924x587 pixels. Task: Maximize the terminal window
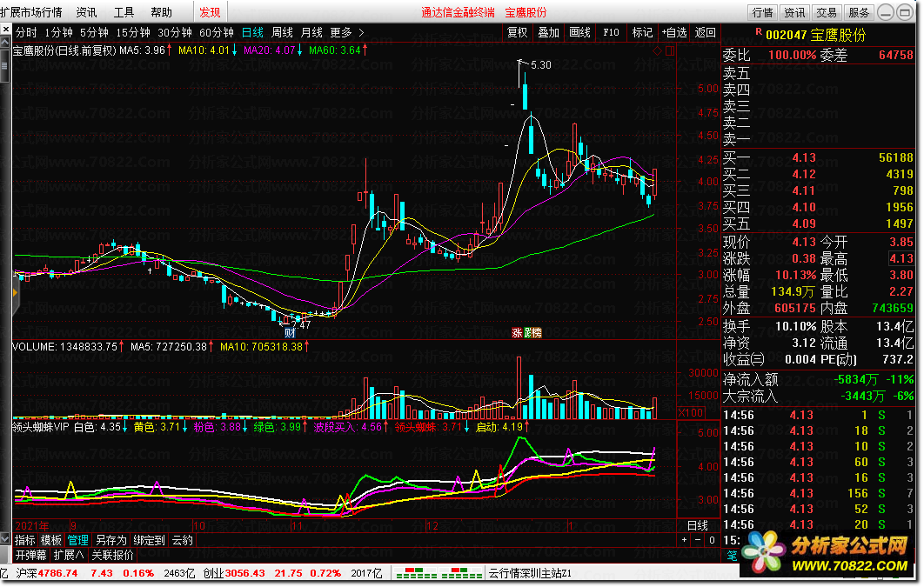point(905,12)
